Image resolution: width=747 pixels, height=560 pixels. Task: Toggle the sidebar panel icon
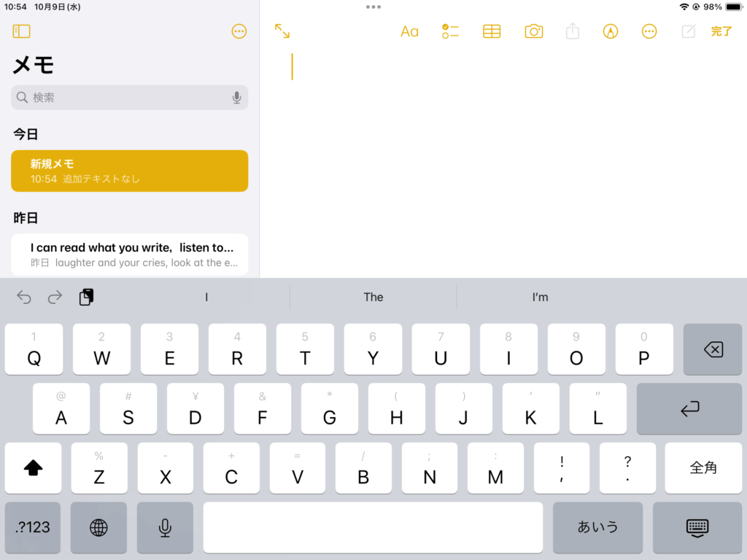click(22, 31)
